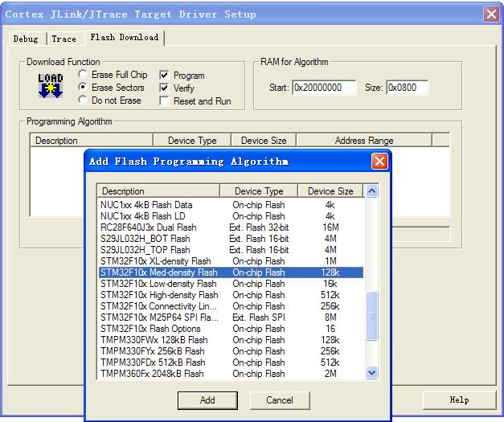Sort dialog list by Description header
The image size is (504, 422).
[x=158, y=191]
